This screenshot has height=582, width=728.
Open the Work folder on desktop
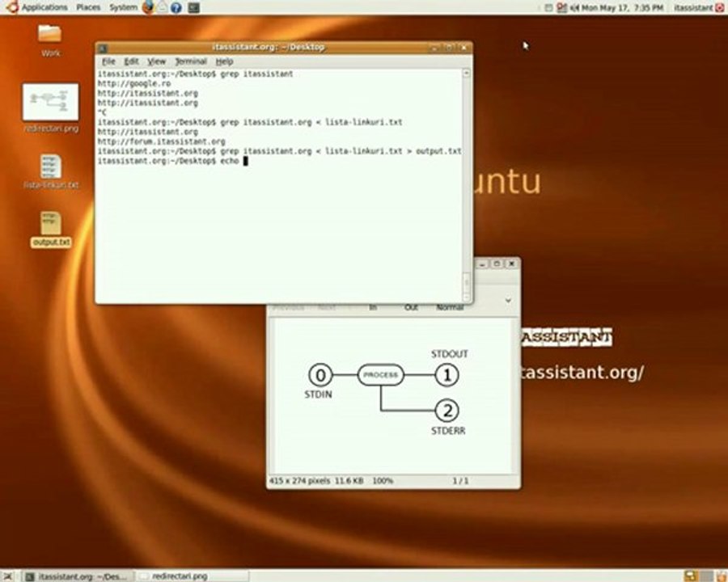click(x=50, y=40)
